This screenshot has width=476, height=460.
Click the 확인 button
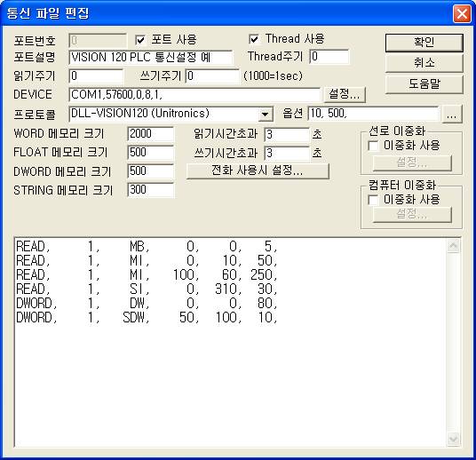(x=424, y=43)
